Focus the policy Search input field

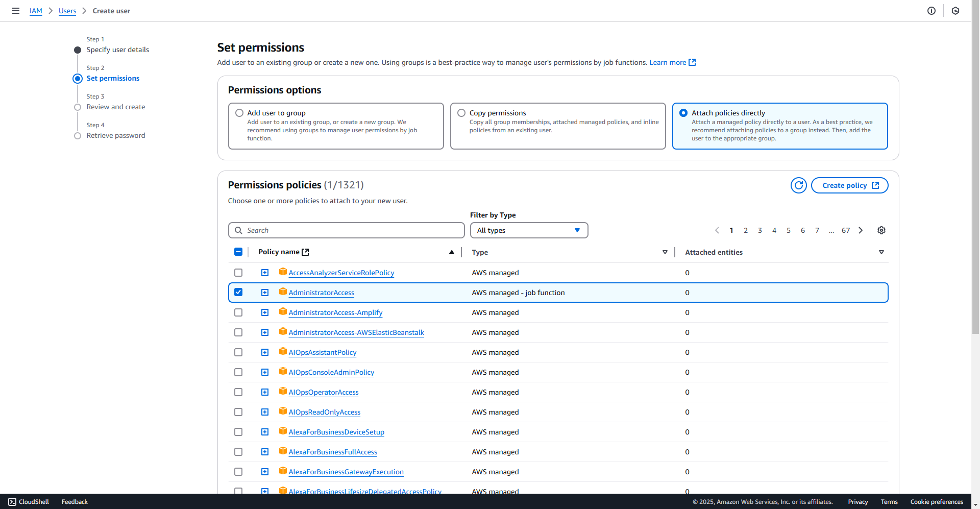(x=347, y=230)
